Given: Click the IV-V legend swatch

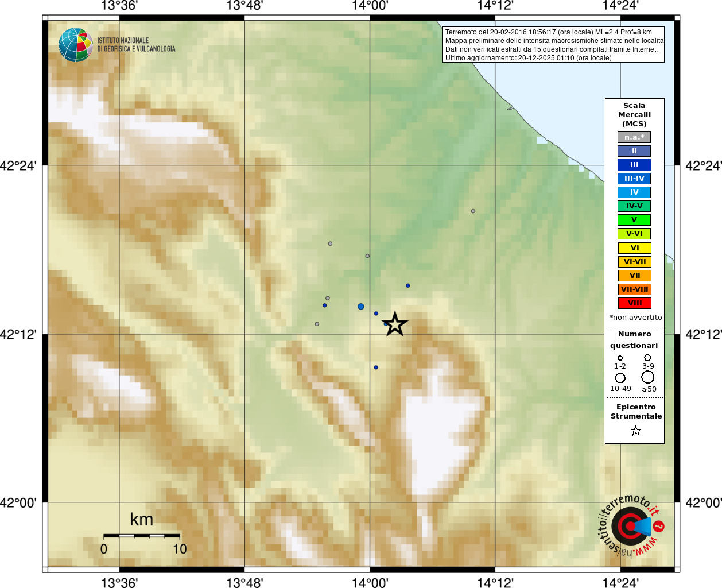Looking at the screenshot, I should (x=634, y=206).
